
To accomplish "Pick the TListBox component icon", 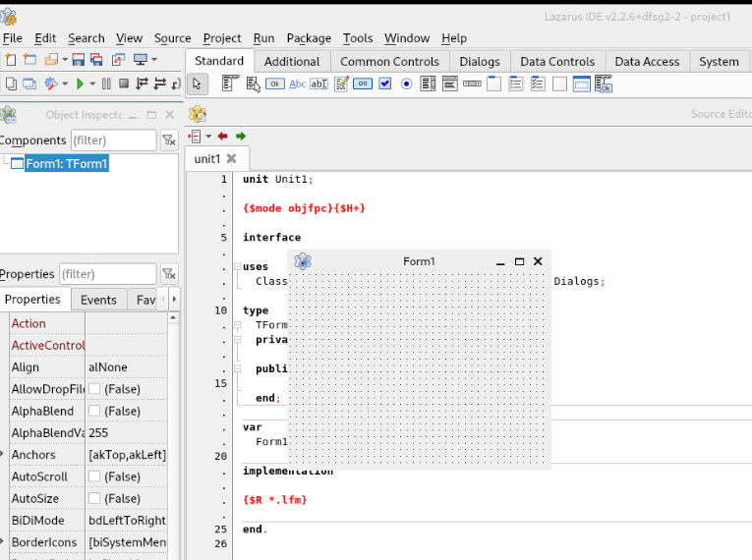I will click(x=428, y=84).
